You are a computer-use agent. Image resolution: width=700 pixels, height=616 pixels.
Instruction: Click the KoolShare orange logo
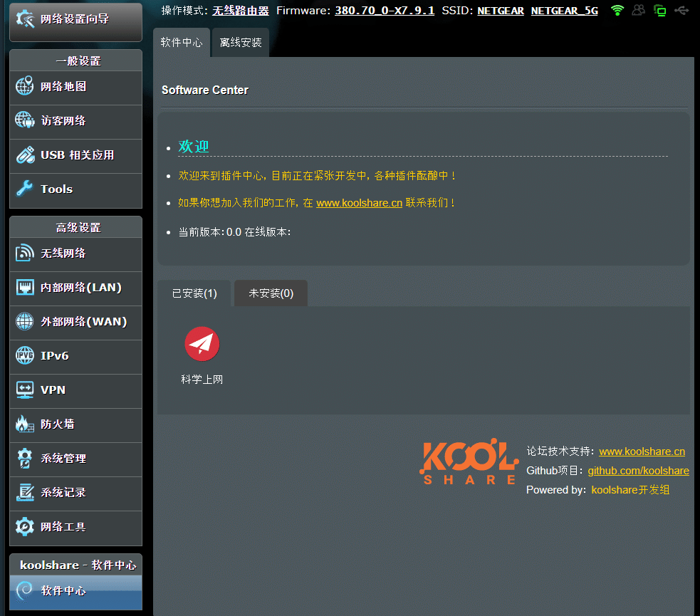469,461
